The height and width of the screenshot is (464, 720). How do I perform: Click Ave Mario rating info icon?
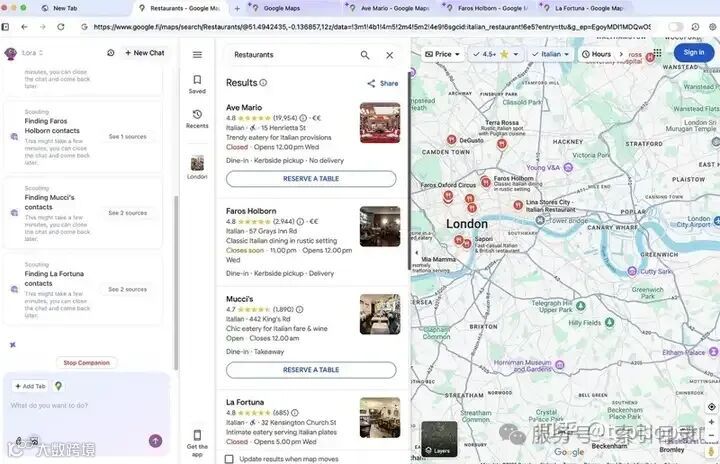[303, 118]
